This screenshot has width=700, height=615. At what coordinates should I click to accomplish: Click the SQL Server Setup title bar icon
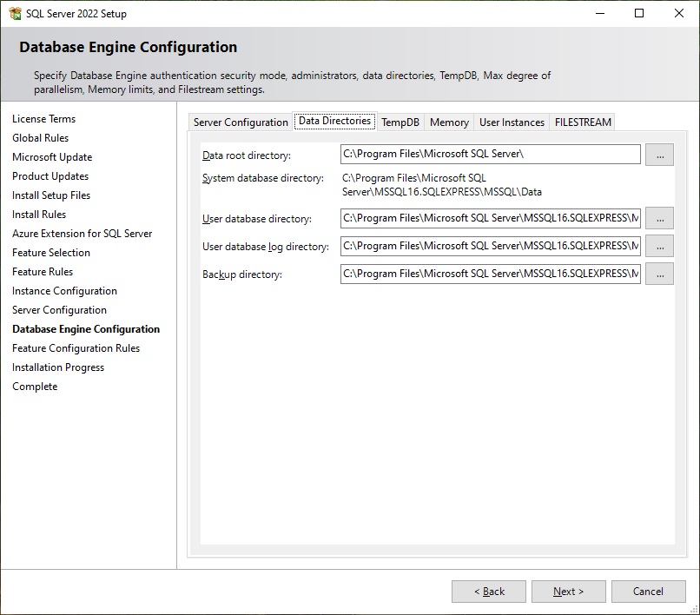coord(15,14)
